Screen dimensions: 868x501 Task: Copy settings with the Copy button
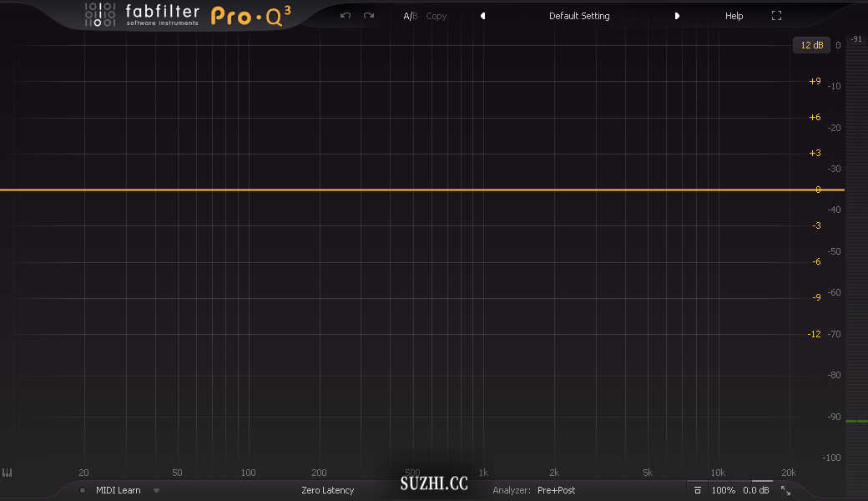click(x=436, y=15)
